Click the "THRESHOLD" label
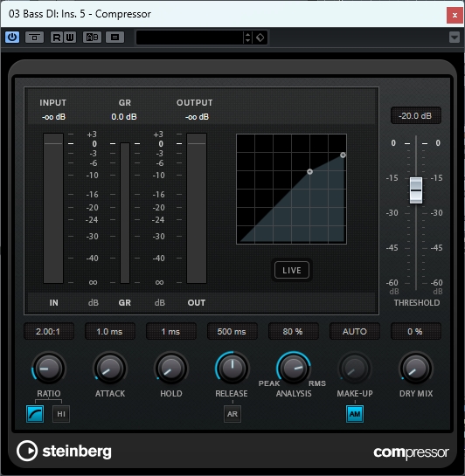The height and width of the screenshot is (476, 465). [x=417, y=303]
